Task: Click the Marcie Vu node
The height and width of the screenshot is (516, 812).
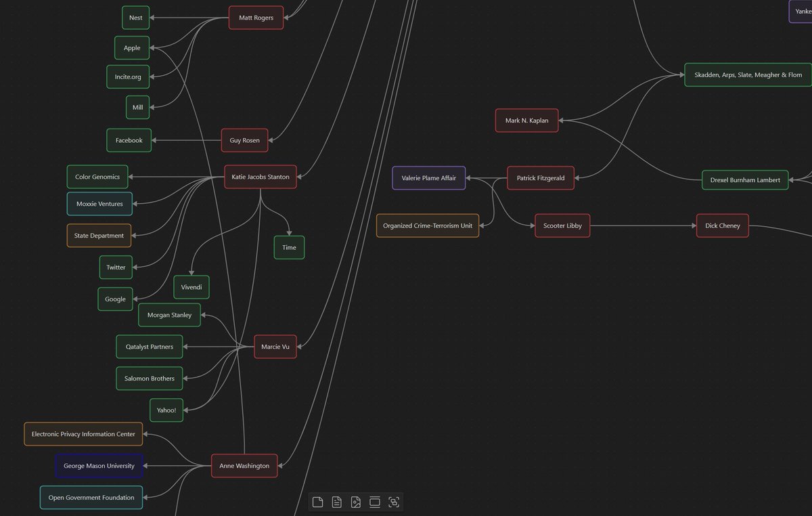Action: (275, 347)
